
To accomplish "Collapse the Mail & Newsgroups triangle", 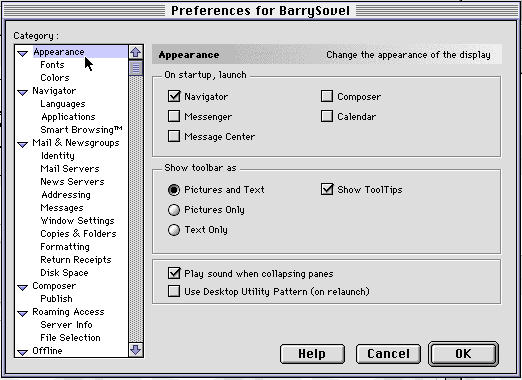I will (23, 144).
